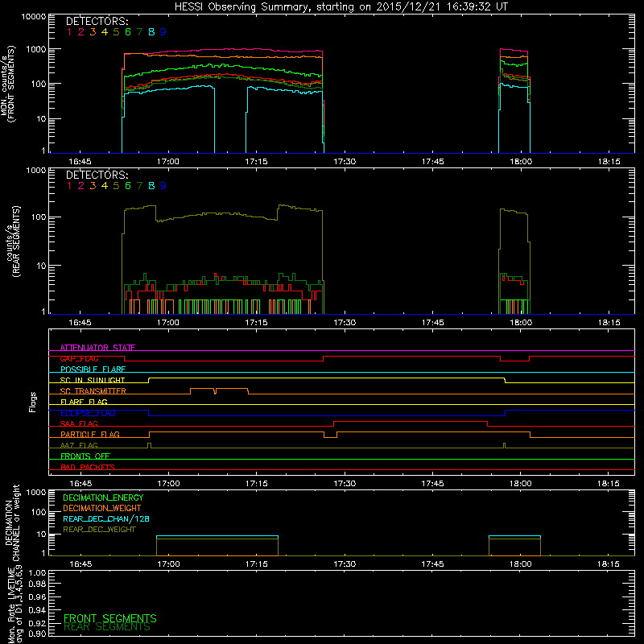Select detector 1 in the rear segments legend
The image size is (644, 644).
tap(69, 186)
